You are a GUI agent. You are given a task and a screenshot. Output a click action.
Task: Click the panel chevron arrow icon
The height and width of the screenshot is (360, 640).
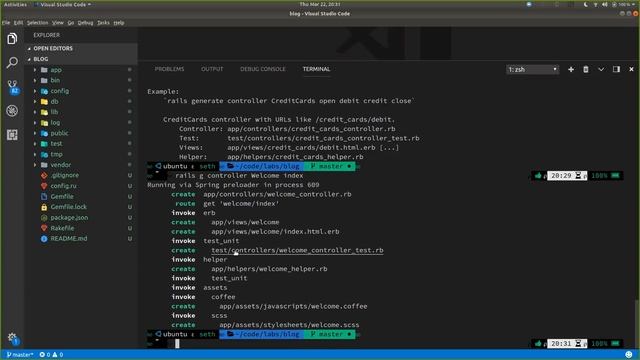pos(601,69)
